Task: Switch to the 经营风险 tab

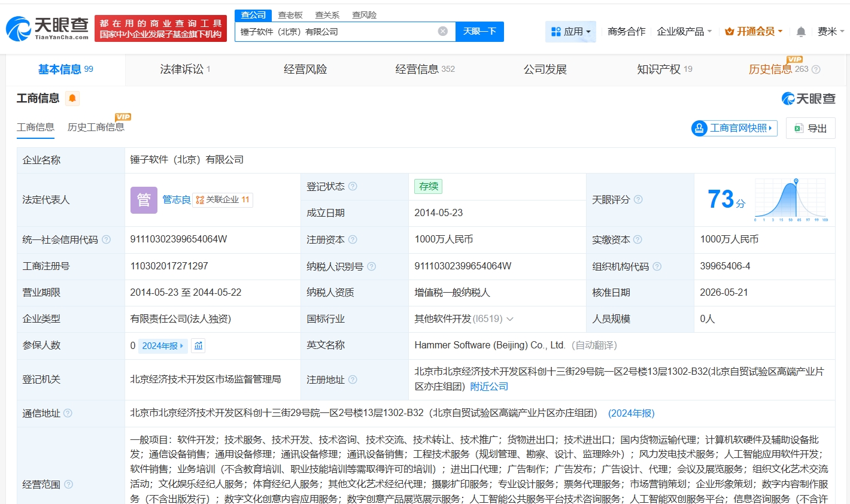Action: (305, 69)
